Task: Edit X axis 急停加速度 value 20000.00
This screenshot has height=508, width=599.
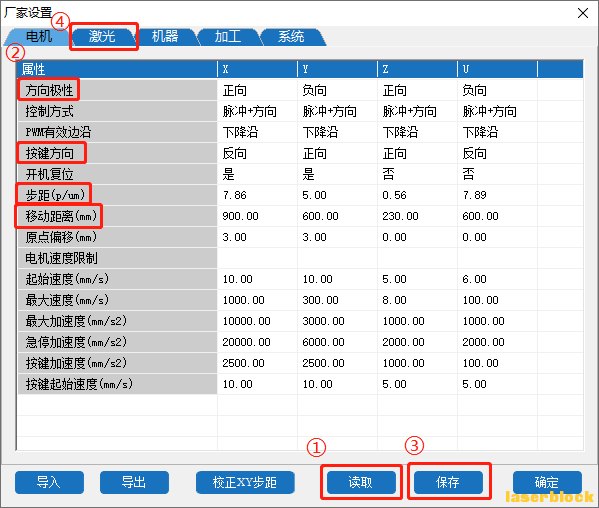Action: tap(257, 342)
